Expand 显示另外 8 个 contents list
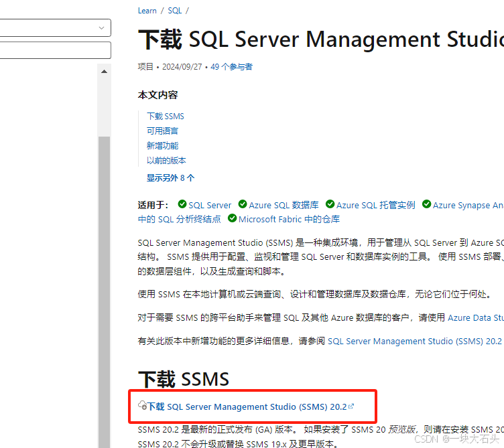Viewport: 504px width, 448px height. pos(171,178)
